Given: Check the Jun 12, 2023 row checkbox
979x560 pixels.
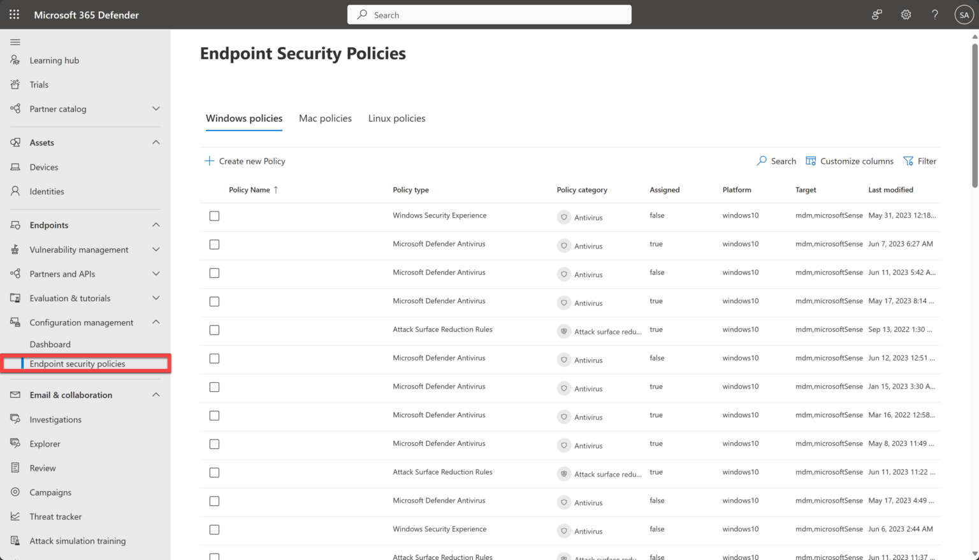Looking at the screenshot, I should pos(214,359).
